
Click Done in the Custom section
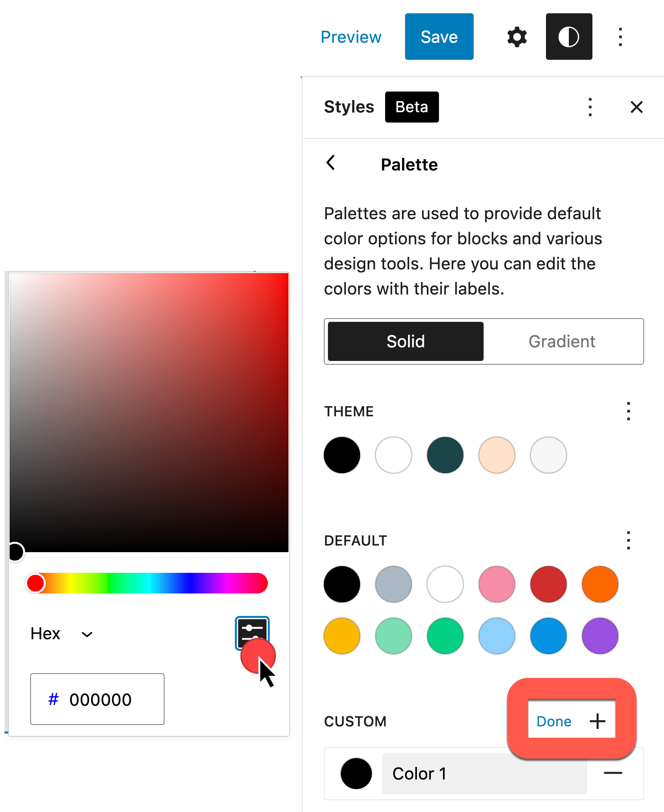tap(553, 721)
